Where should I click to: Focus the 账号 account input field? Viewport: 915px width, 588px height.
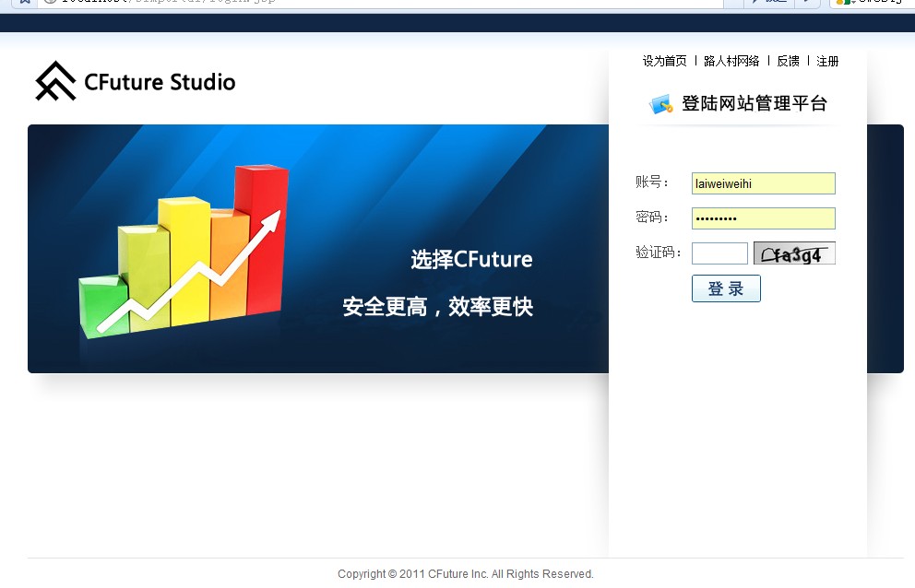764,183
